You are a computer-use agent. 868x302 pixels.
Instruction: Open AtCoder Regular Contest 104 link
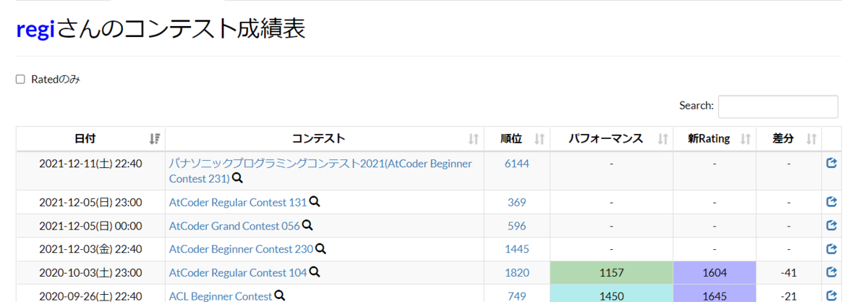click(238, 272)
